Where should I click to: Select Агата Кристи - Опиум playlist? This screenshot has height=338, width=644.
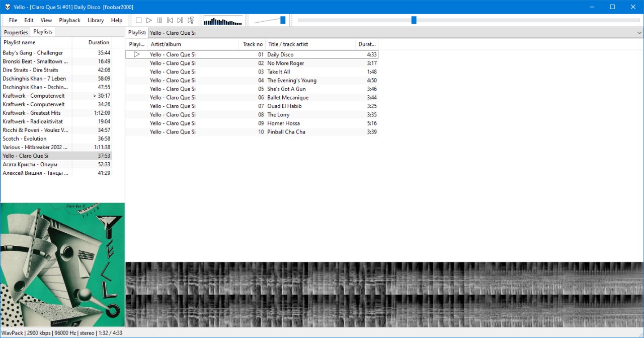(x=56, y=164)
